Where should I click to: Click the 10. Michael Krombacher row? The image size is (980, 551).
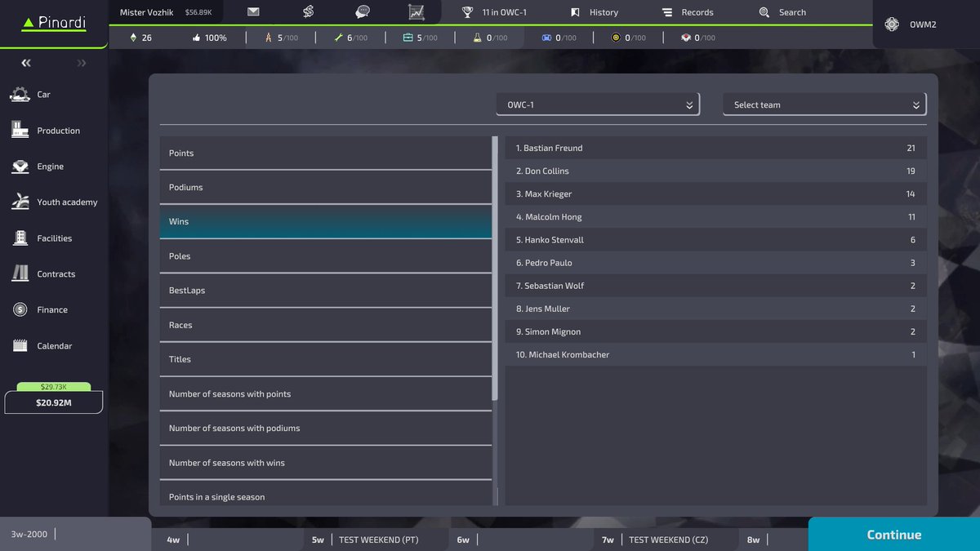(715, 354)
